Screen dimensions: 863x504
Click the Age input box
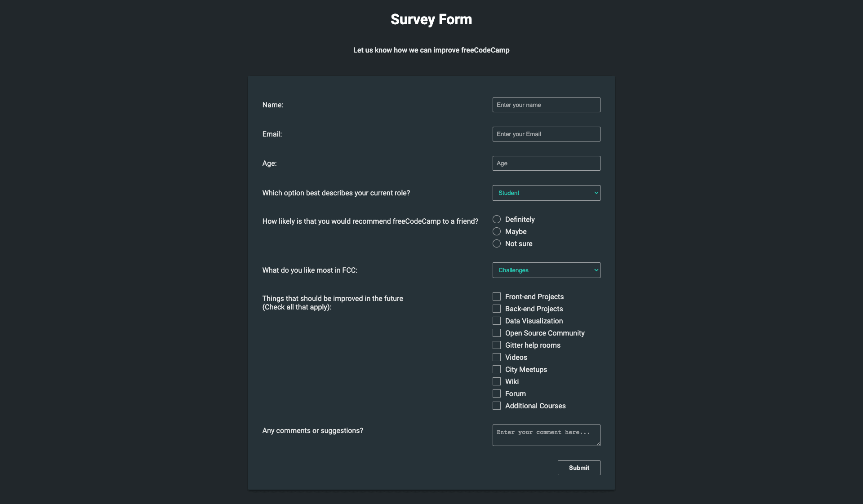(x=546, y=163)
